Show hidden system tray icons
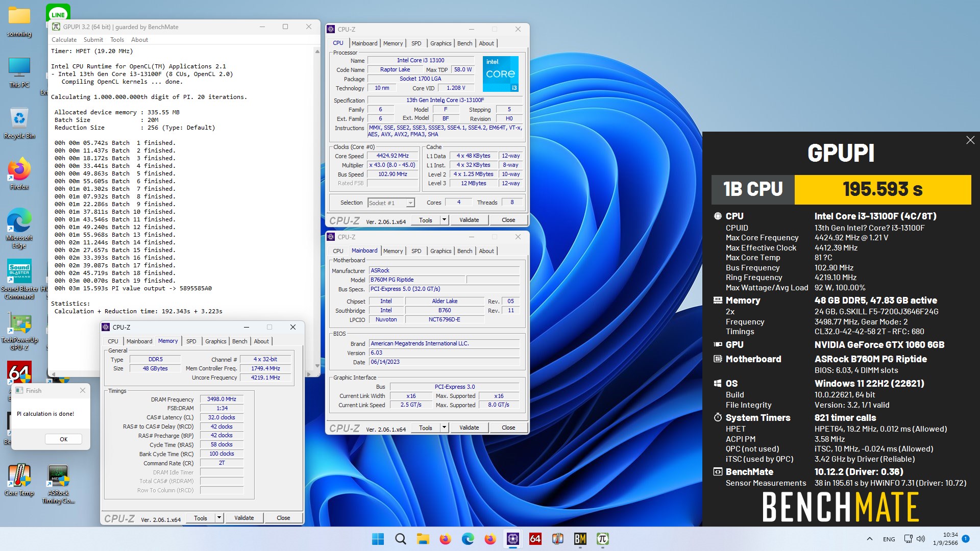This screenshot has height=551, width=980. coord(869,539)
